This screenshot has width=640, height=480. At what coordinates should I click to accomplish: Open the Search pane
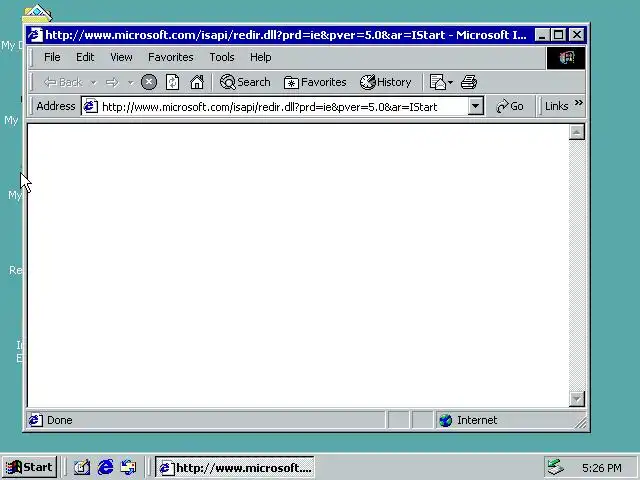pyautogui.click(x=245, y=82)
